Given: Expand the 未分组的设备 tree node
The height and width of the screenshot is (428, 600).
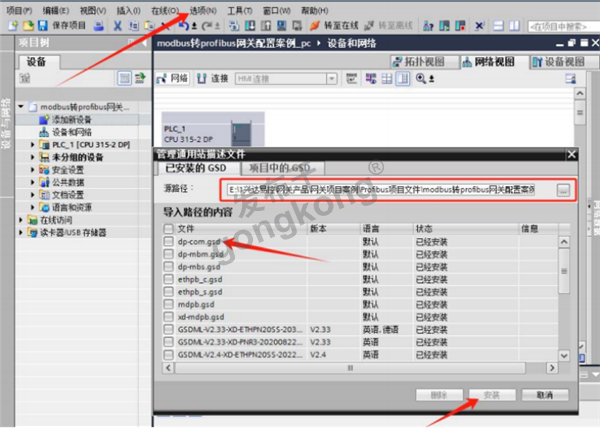Looking at the screenshot, I should coord(33,157).
